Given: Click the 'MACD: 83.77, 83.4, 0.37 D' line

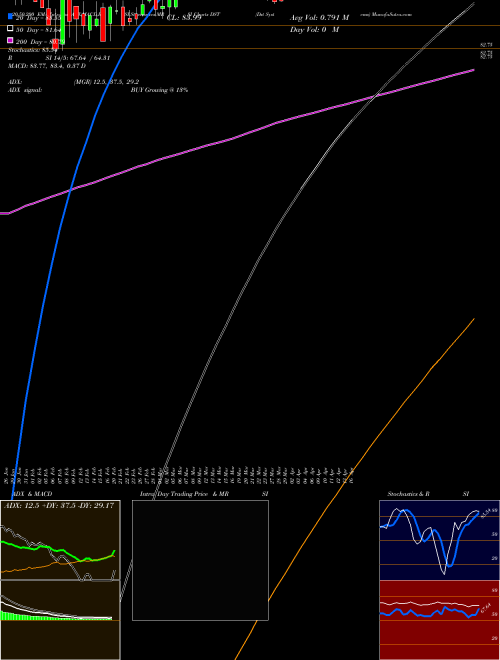Looking at the screenshot, I should tap(47, 66).
